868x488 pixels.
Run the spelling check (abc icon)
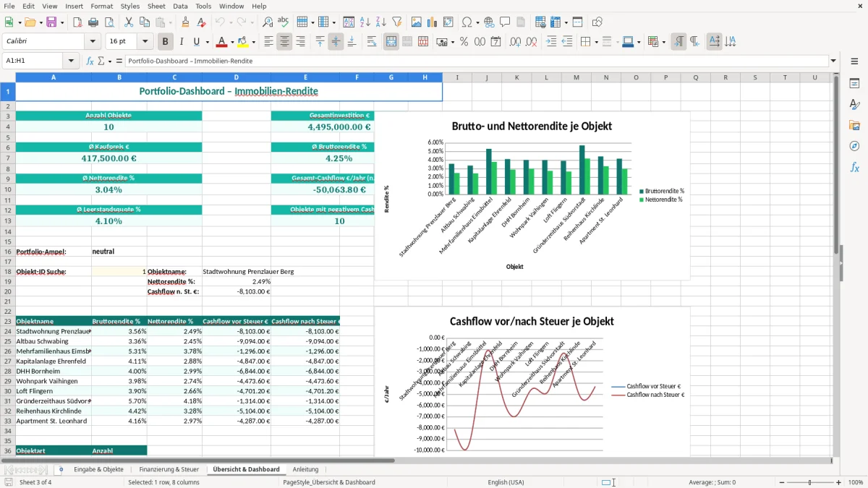283,22
